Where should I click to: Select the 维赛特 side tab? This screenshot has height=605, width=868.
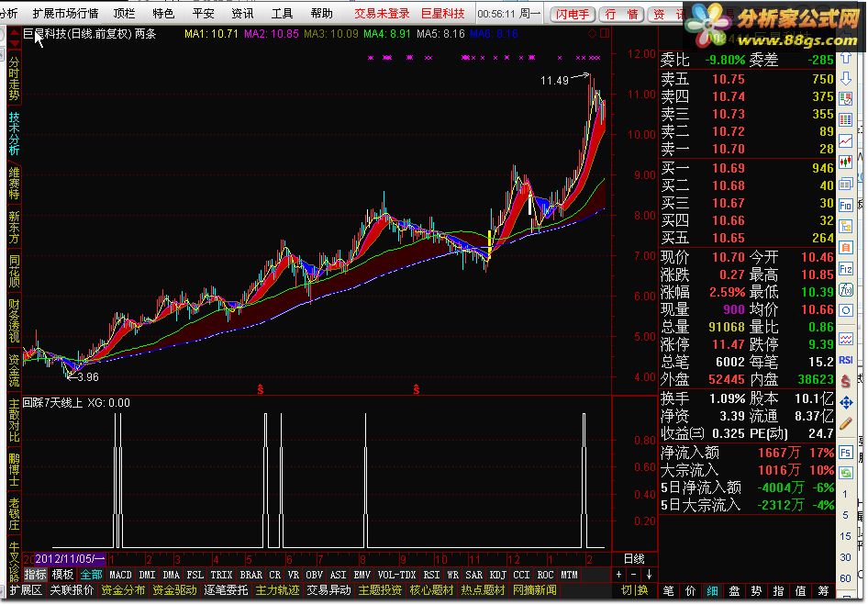14,183
